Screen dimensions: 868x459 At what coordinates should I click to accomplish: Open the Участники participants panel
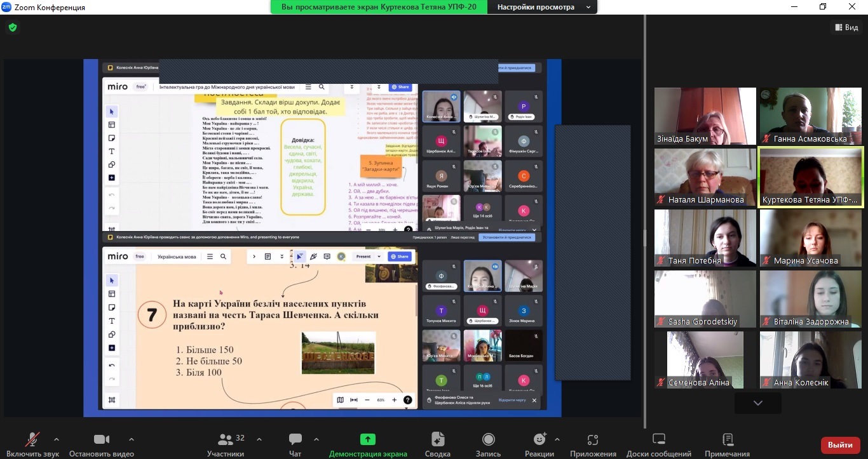tap(226, 444)
